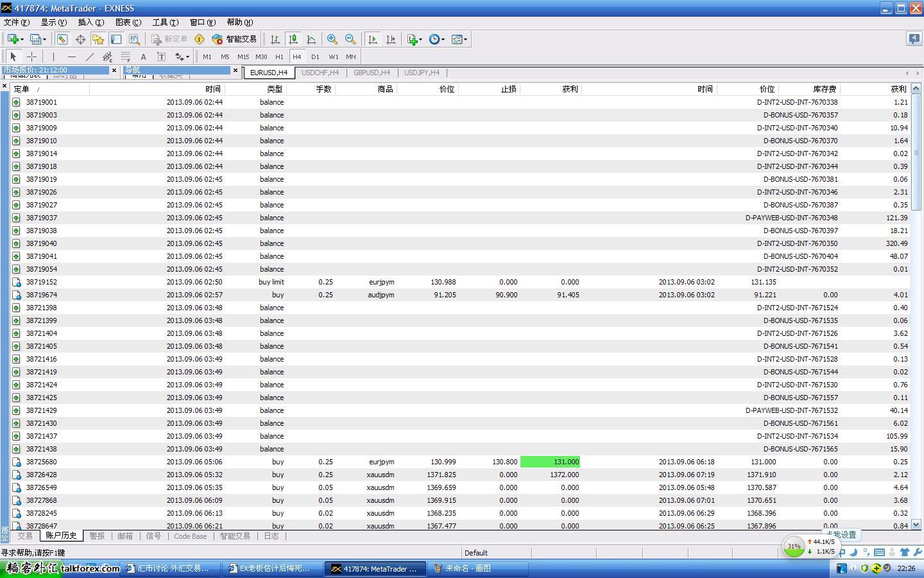Toggle the Data Window crosshair icon
This screenshot has width=924, height=578.
point(80,39)
